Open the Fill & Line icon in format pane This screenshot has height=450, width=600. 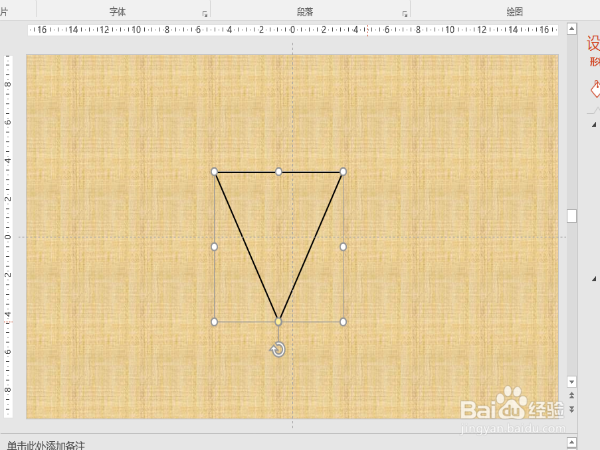coord(595,89)
